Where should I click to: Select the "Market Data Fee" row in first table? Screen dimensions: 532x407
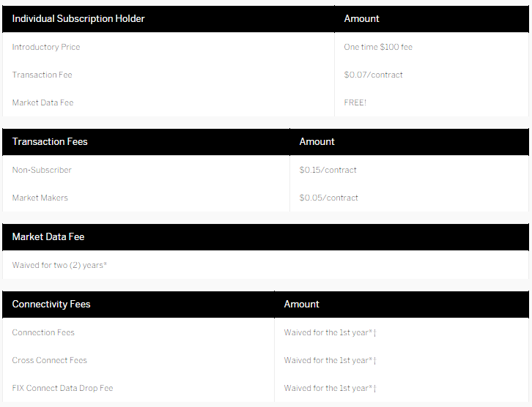(43, 102)
